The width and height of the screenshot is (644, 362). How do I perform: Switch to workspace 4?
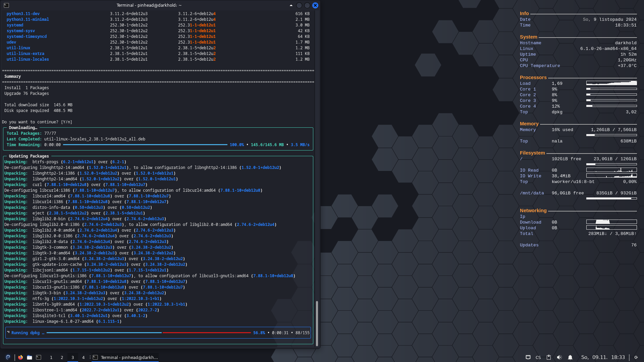(x=83, y=357)
